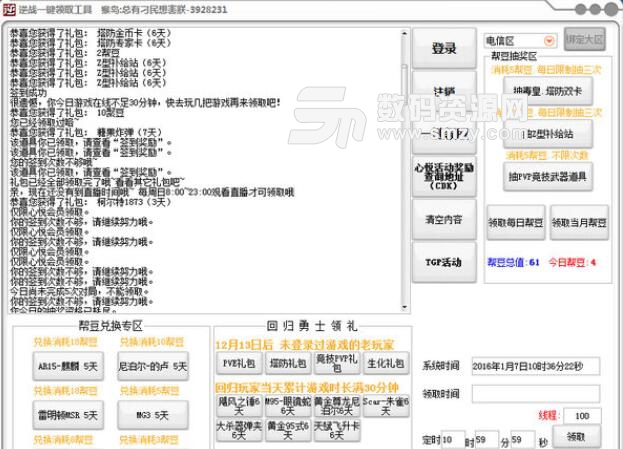Open the 电信区 server dropdown arrow

click(x=549, y=41)
